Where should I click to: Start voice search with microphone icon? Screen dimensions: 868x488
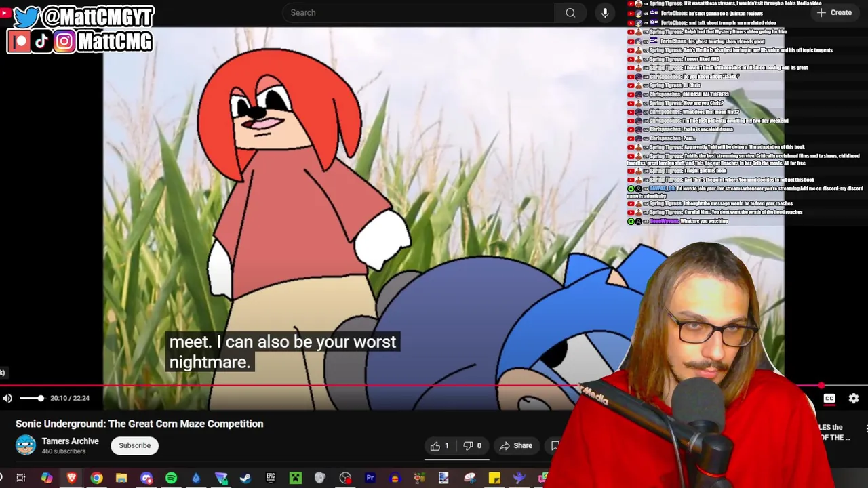point(605,12)
